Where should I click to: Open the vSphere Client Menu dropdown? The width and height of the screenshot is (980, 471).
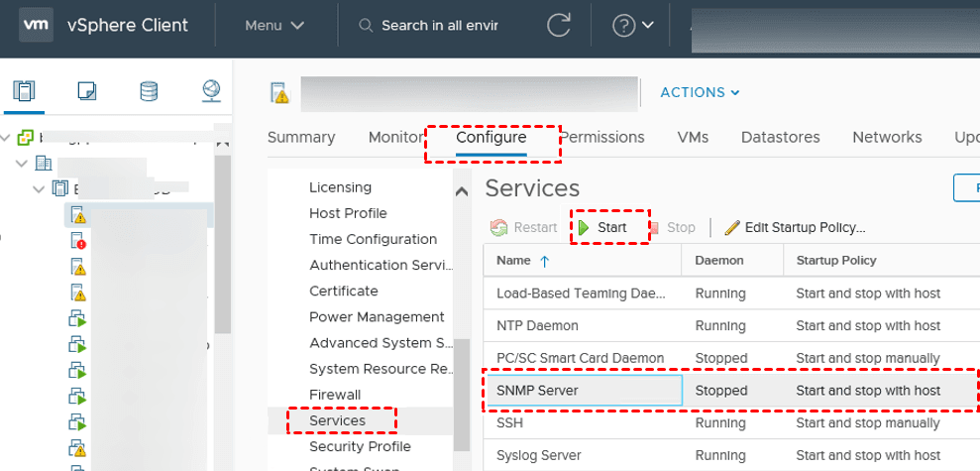pos(274,25)
